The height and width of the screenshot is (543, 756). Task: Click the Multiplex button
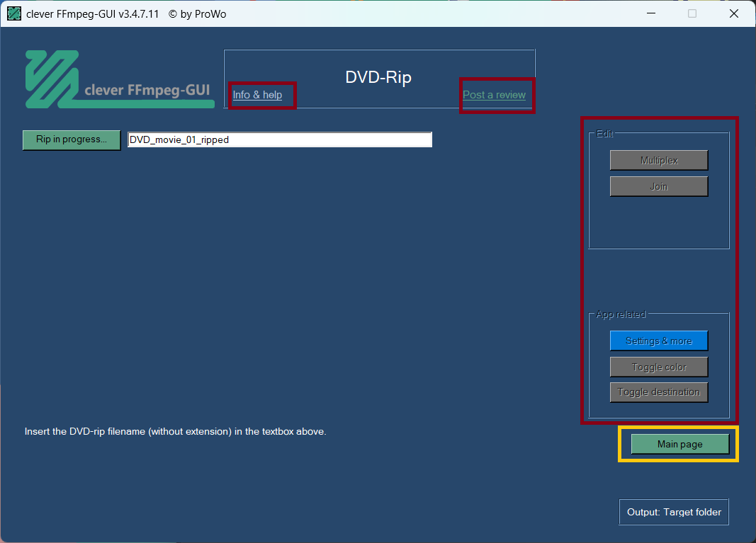click(659, 161)
